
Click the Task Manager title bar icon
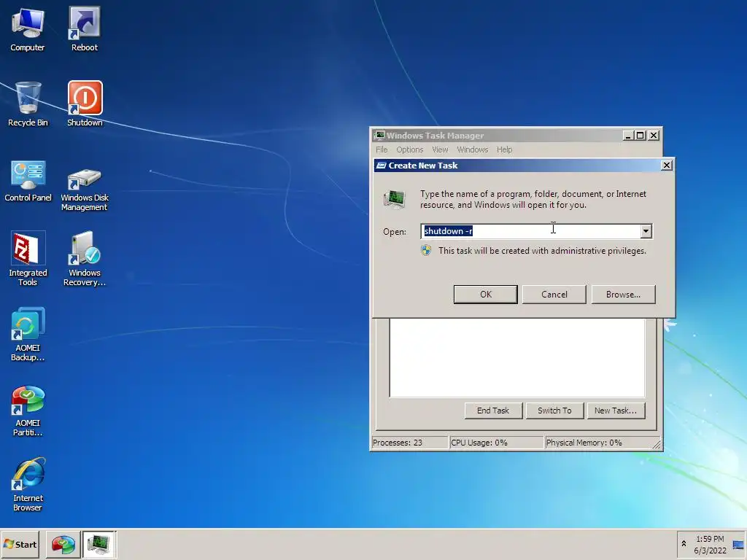click(x=379, y=135)
